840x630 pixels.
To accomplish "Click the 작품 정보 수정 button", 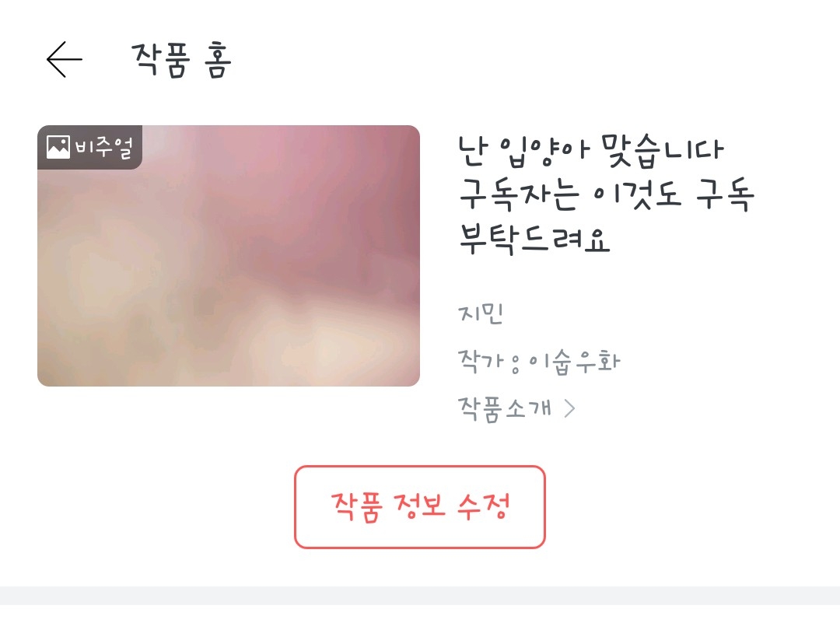I will pyautogui.click(x=419, y=507).
